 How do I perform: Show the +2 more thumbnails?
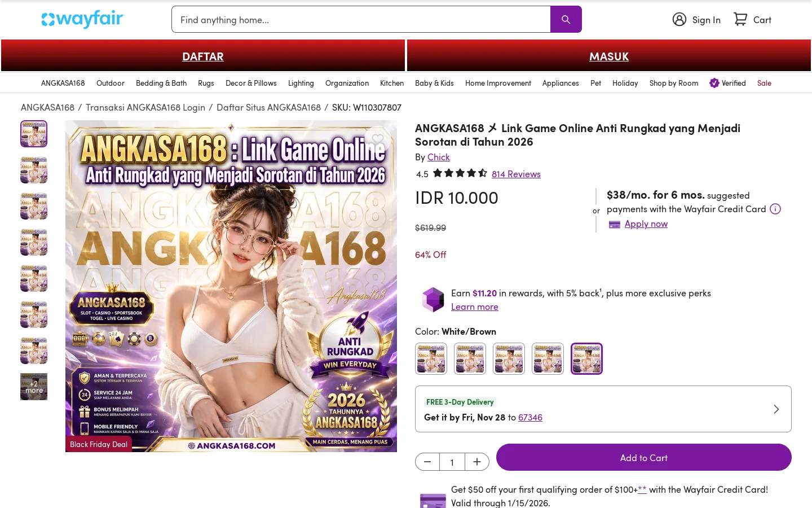tap(34, 387)
